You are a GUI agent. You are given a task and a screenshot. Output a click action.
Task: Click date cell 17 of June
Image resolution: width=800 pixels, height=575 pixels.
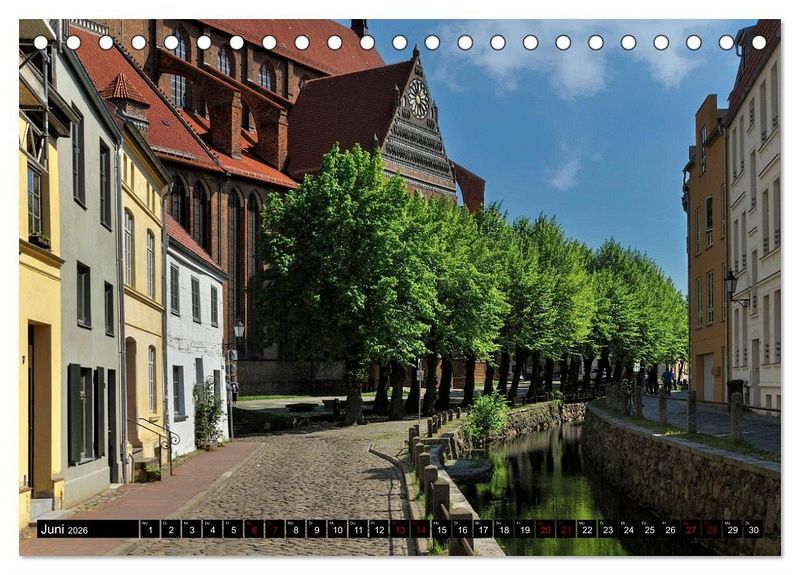[x=483, y=529]
